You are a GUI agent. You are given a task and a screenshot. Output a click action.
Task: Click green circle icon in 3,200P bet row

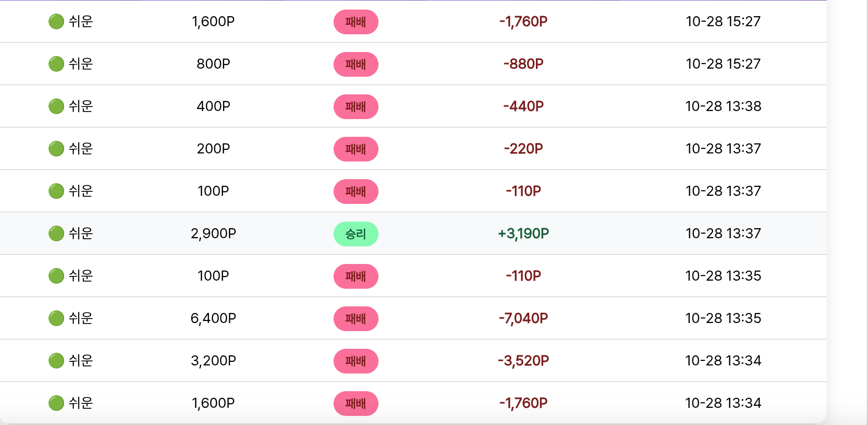pyautogui.click(x=56, y=361)
